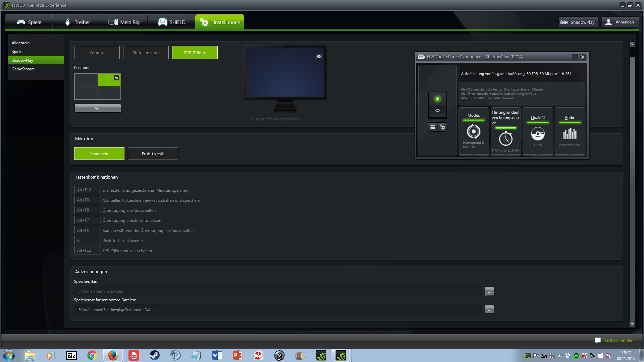Click the Alt+F10 hotkey field
Screen dimensions: 644x362
pyautogui.click(x=87, y=190)
